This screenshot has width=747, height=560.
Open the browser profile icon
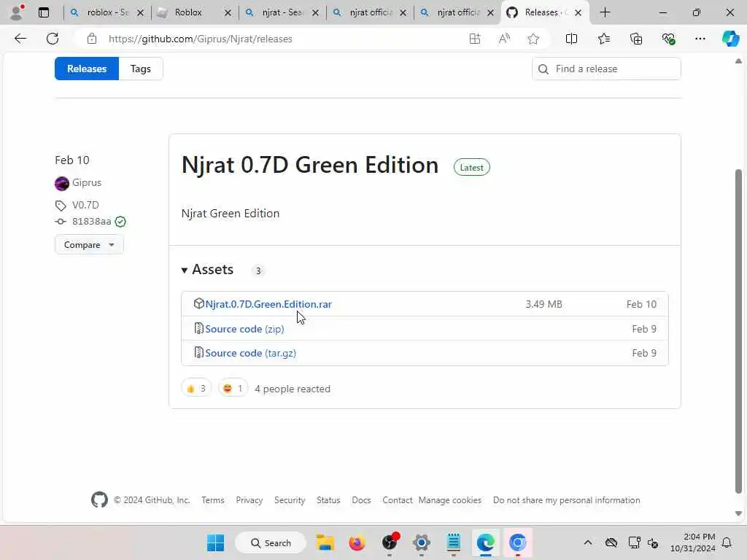(17, 12)
